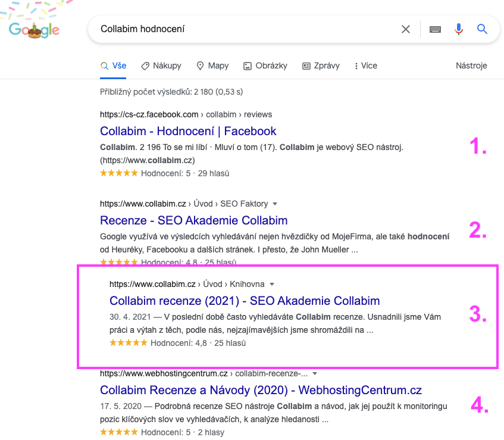
Task: Expand the arrow beside webhostingcentrum.cz URL
Action: tap(315, 373)
